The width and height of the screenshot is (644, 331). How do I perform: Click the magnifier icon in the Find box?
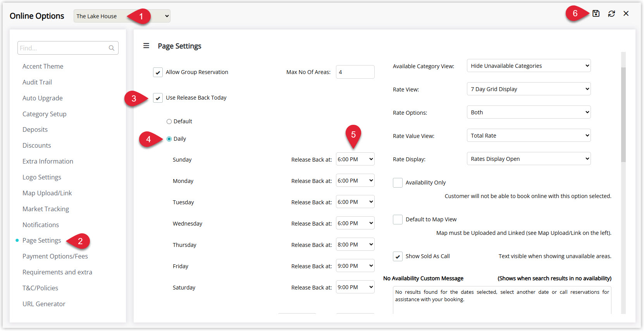112,48
